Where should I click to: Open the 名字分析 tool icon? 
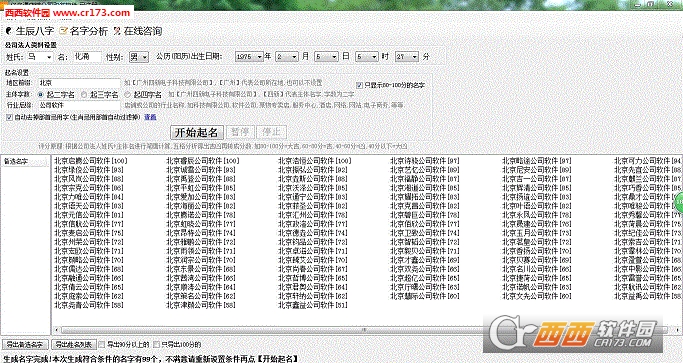tap(64, 31)
